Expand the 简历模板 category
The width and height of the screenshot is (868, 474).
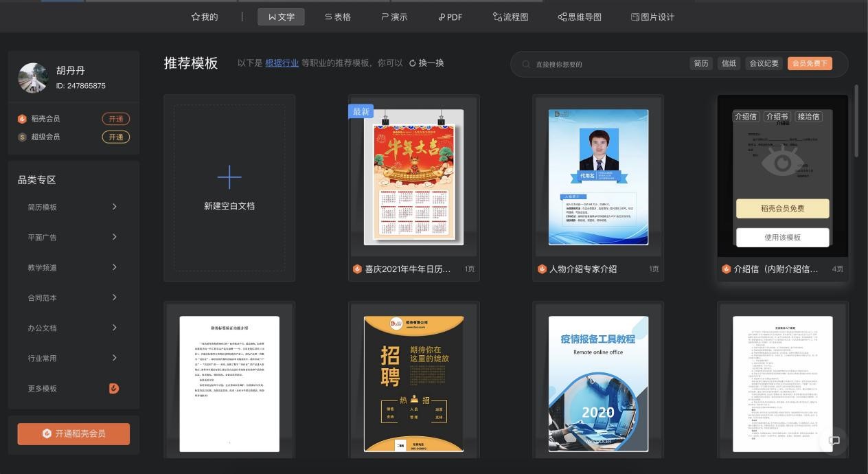click(x=114, y=207)
